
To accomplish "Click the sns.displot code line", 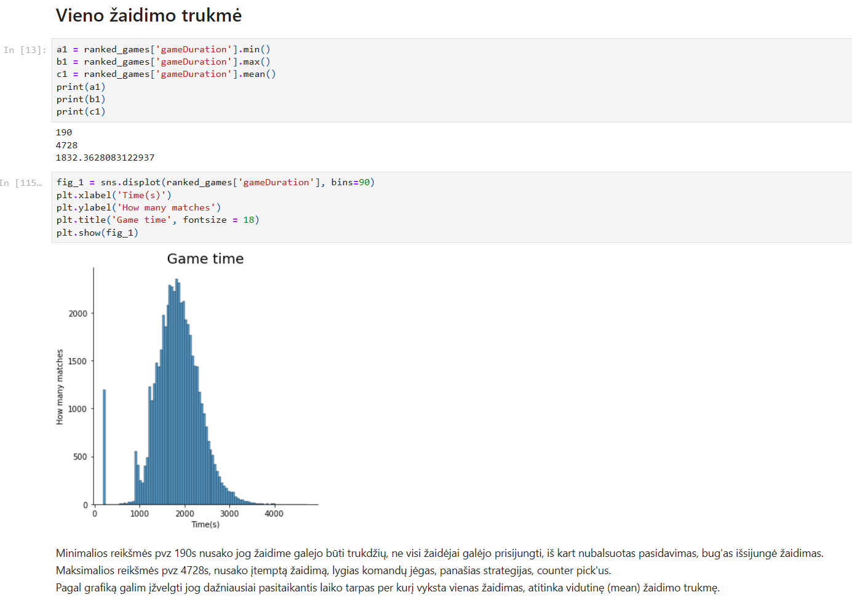I will (x=215, y=182).
